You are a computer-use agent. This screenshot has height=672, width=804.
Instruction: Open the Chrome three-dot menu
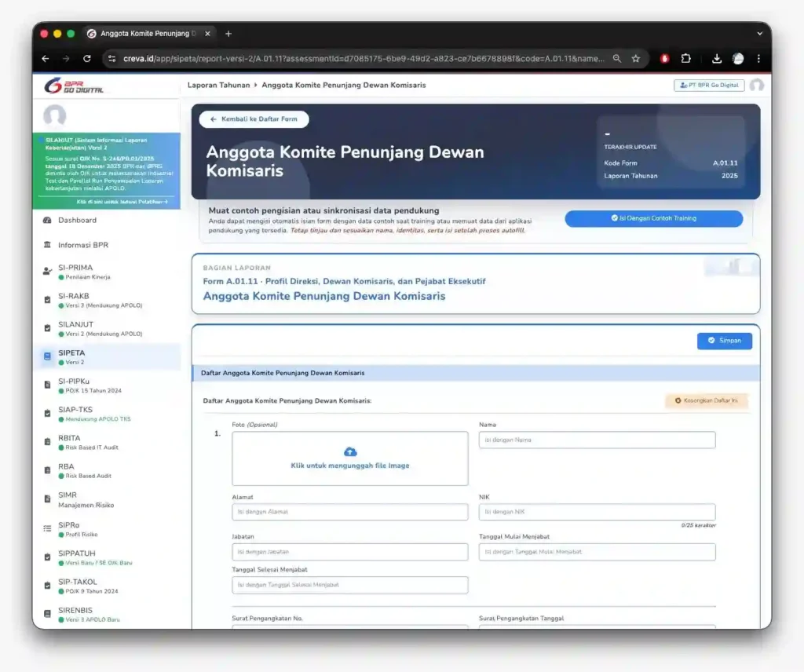coord(758,59)
